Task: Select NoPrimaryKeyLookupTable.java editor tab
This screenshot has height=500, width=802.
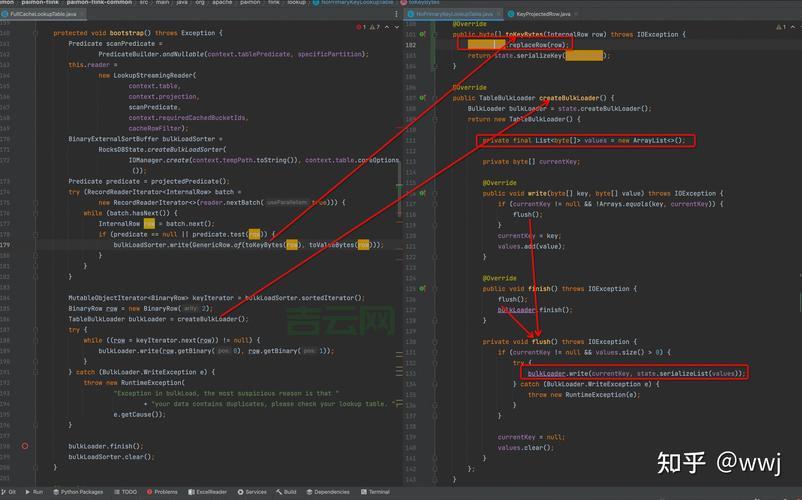Action: tap(458, 14)
